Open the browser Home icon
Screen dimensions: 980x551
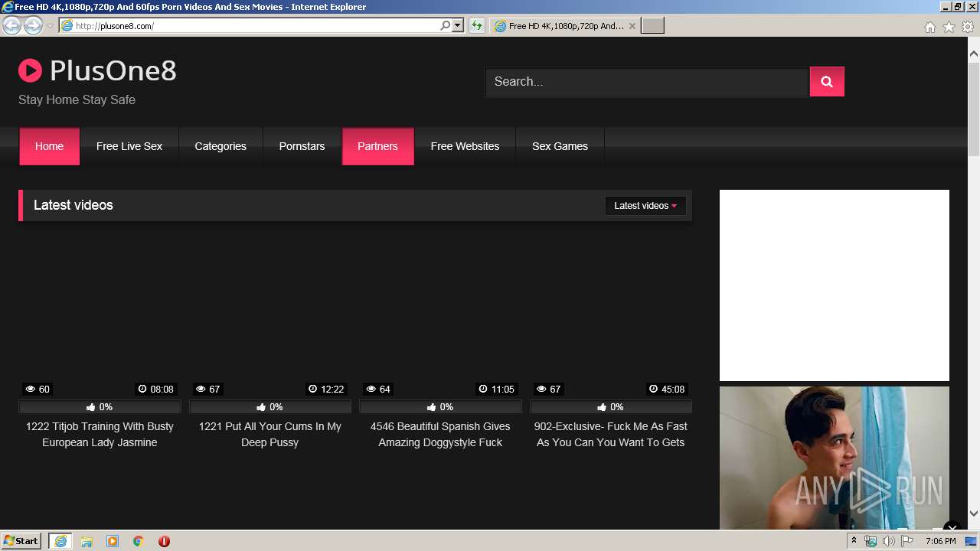click(x=929, y=27)
